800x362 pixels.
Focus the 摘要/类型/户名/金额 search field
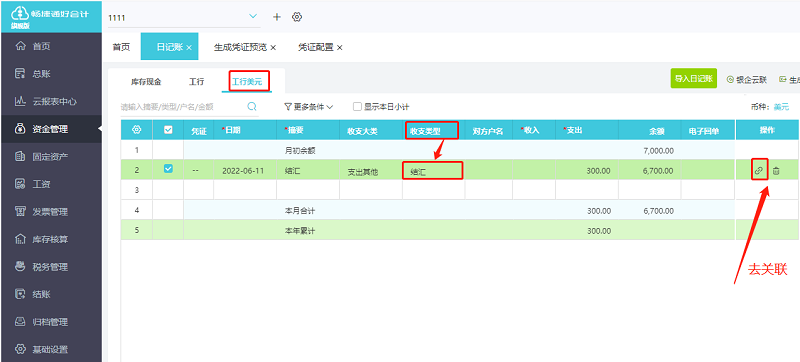pos(183,107)
